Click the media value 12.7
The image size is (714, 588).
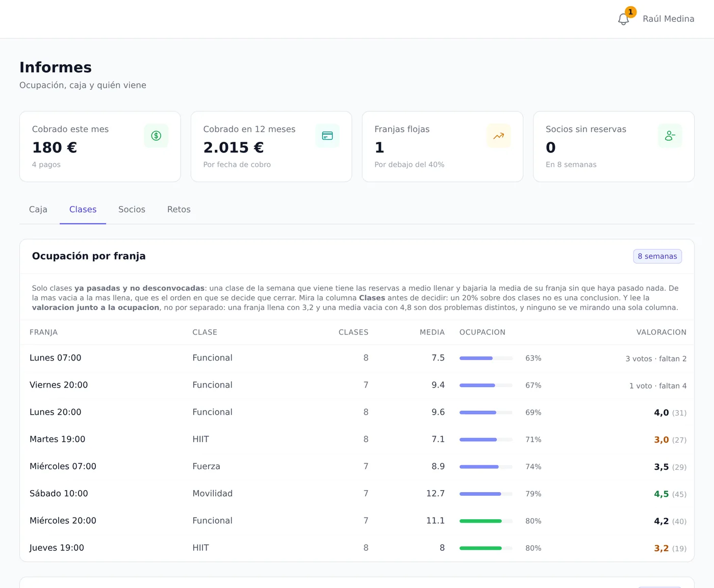(x=436, y=493)
